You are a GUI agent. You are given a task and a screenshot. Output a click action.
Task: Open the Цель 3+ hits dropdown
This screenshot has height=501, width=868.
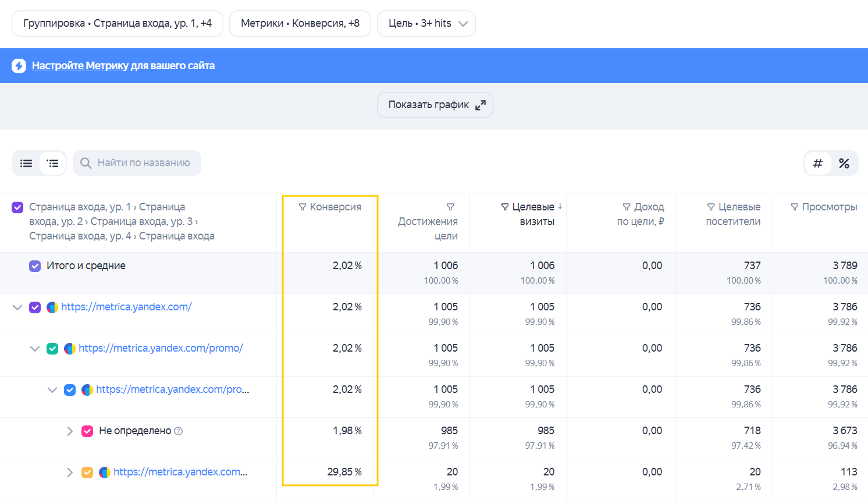point(426,24)
